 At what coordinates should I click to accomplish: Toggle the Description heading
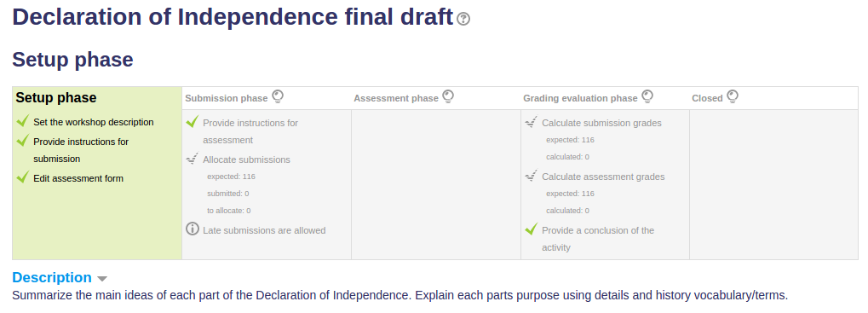[x=52, y=277]
